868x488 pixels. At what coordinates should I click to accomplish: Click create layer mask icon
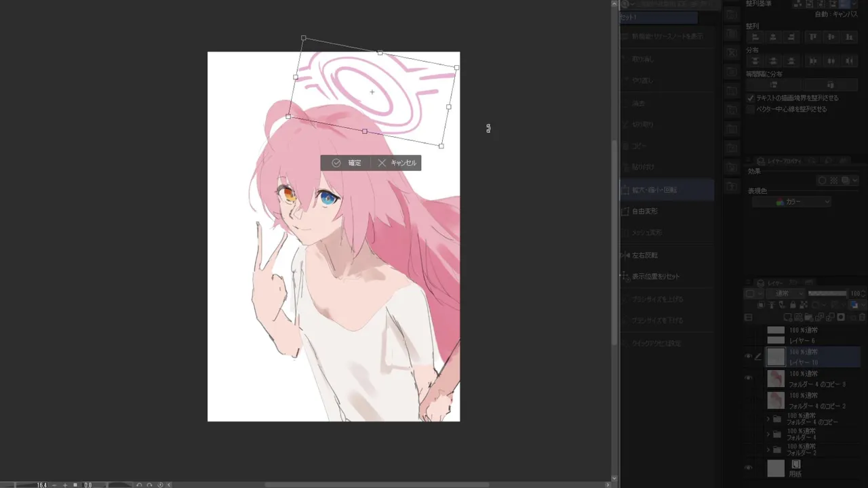coord(841,317)
